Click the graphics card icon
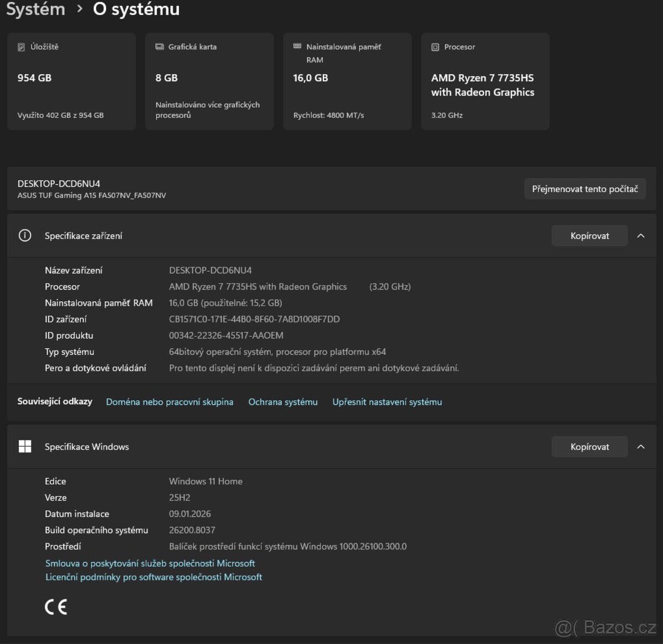The image size is (663, 644). pos(160,47)
